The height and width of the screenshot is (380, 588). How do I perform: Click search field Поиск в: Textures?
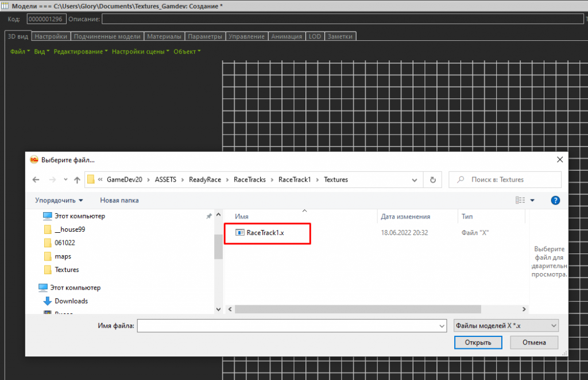(x=505, y=180)
